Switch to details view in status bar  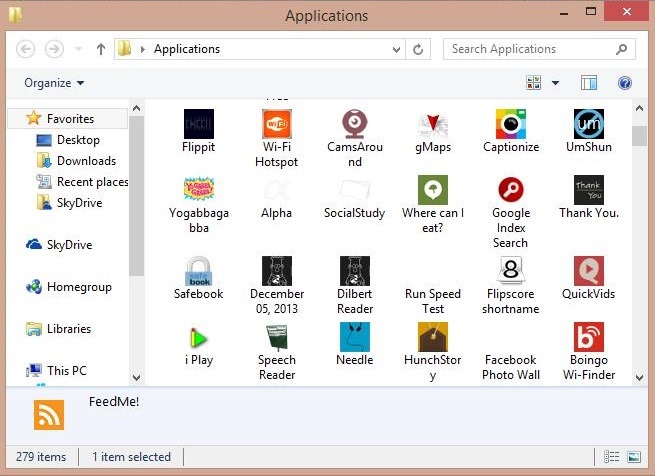[612, 457]
